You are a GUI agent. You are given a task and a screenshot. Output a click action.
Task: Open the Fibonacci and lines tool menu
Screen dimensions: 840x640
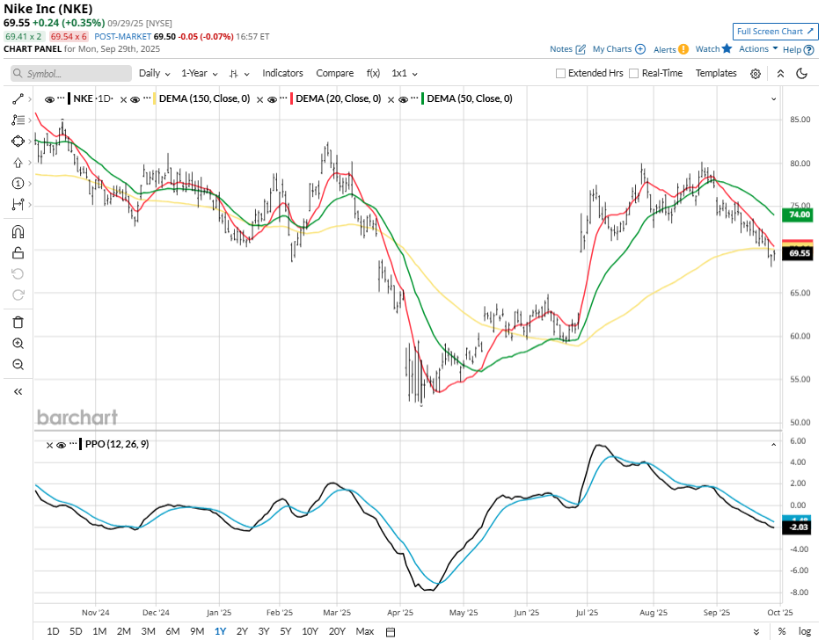pyautogui.click(x=18, y=120)
